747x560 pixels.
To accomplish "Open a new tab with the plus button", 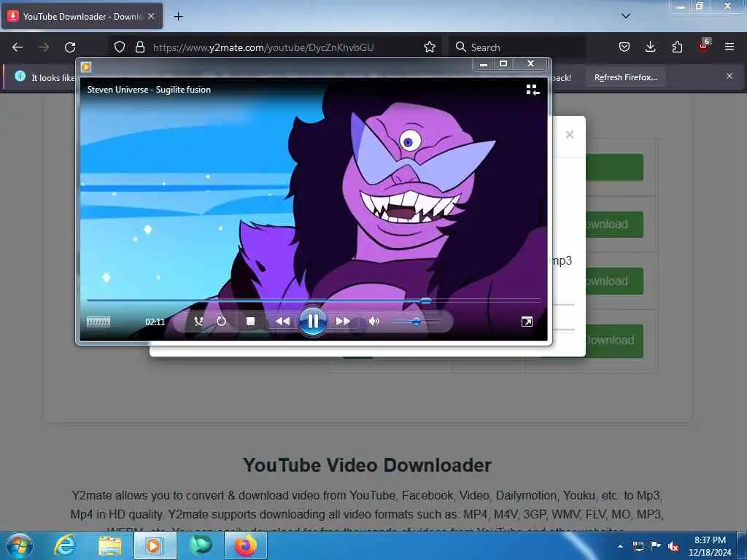I will 178,17.
